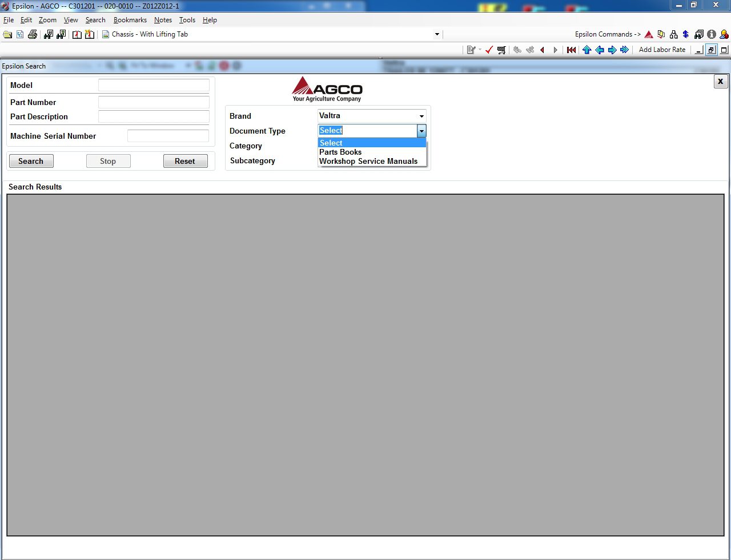The image size is (731, 560).
Task: Click the blue up arrow icon
Action: coord(587,50)
